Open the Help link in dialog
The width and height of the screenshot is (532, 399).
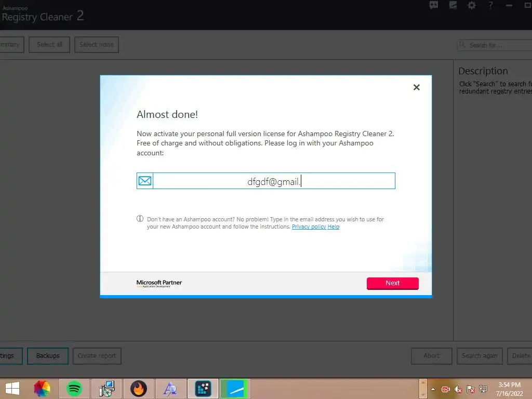pyautogui.click(x=333, y=227)
